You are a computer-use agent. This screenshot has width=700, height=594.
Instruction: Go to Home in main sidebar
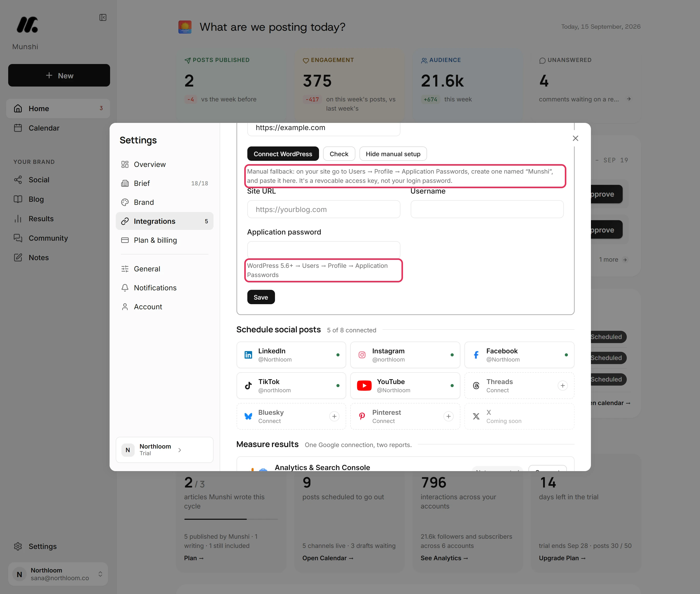point(58,108)
